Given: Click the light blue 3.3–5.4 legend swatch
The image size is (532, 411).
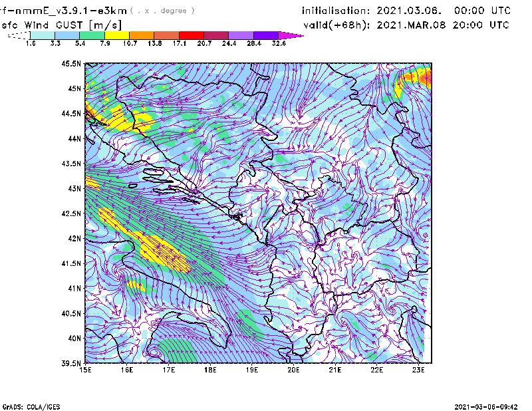Looking at the screenshot, I should click(x=67, y=35).
